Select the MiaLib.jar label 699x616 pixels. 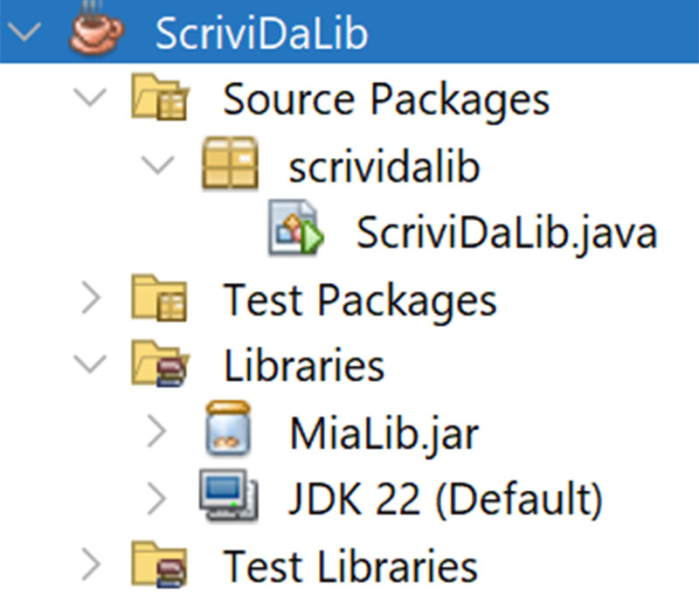[x=384, y=433]
